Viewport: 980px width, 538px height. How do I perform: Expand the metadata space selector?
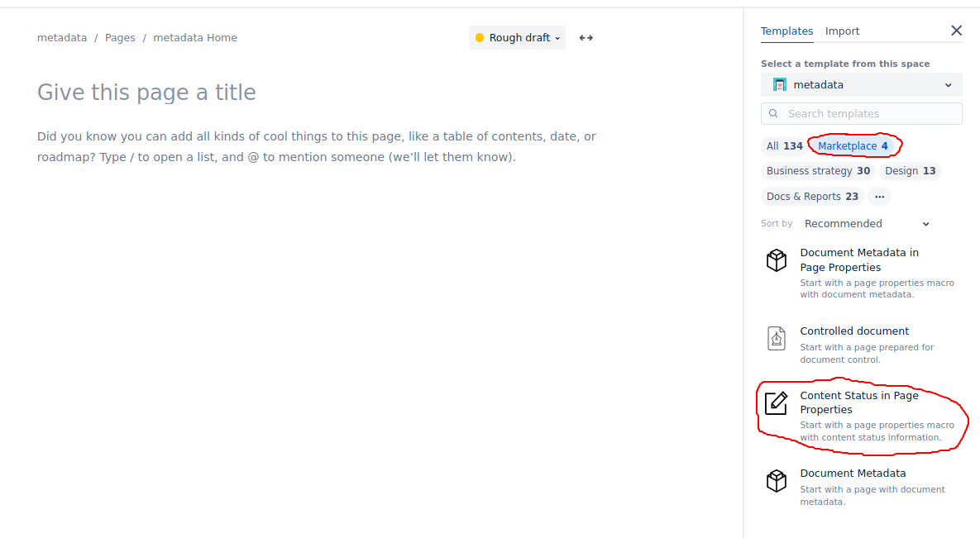point(948,84)
